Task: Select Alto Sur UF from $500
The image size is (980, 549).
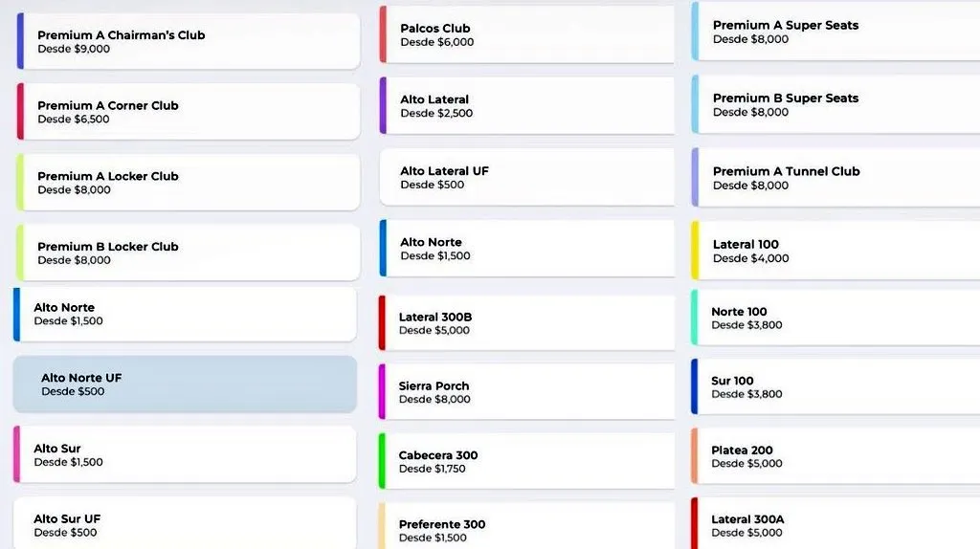Action: click(x=185, y=524)
